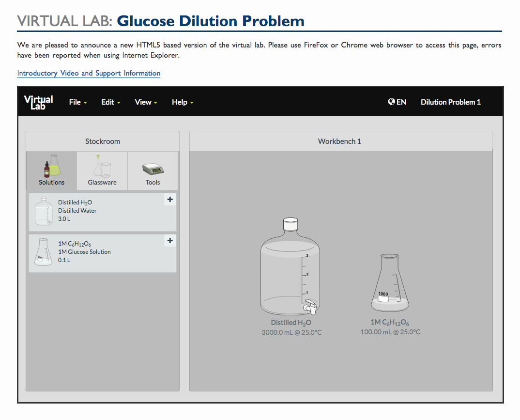
Task: Select the 1M Glucose Solution flask icon
Action: coord(44,252)
